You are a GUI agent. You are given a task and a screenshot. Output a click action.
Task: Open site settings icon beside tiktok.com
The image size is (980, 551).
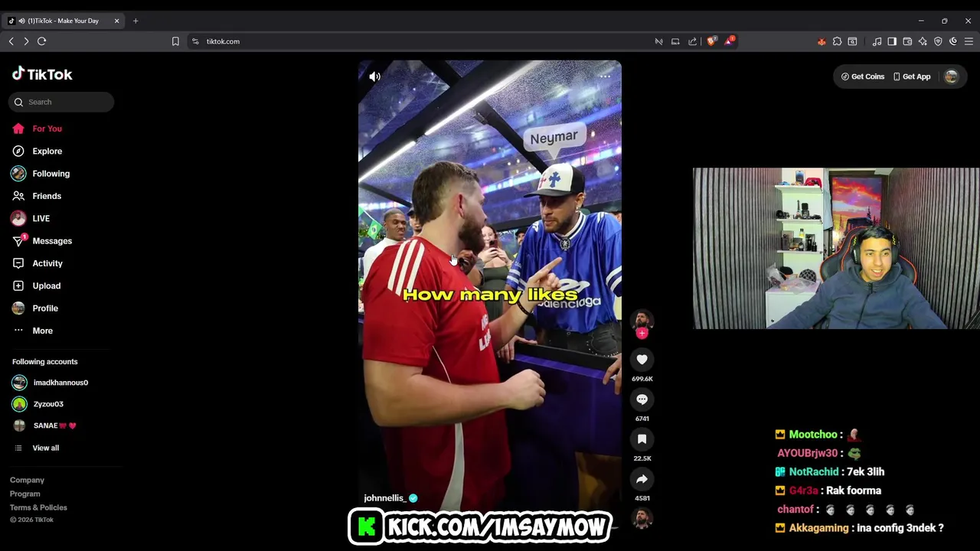click(x=195, y=41)
